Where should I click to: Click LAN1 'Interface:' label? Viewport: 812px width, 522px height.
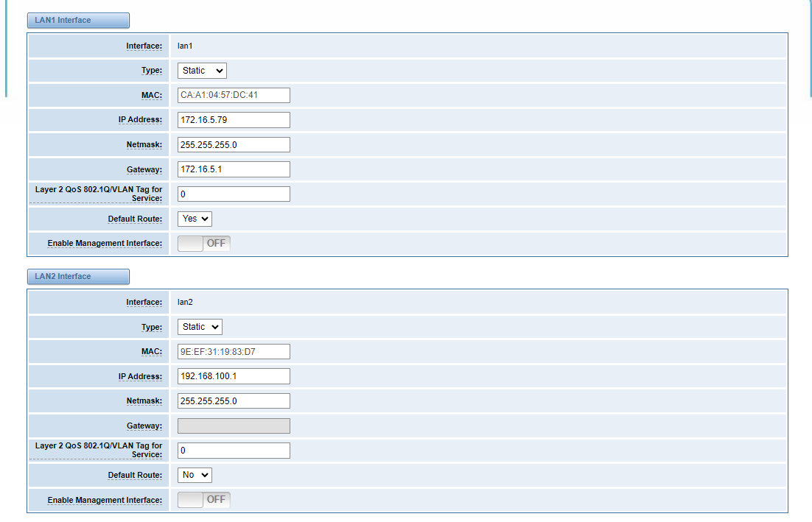tap(144, 46)
